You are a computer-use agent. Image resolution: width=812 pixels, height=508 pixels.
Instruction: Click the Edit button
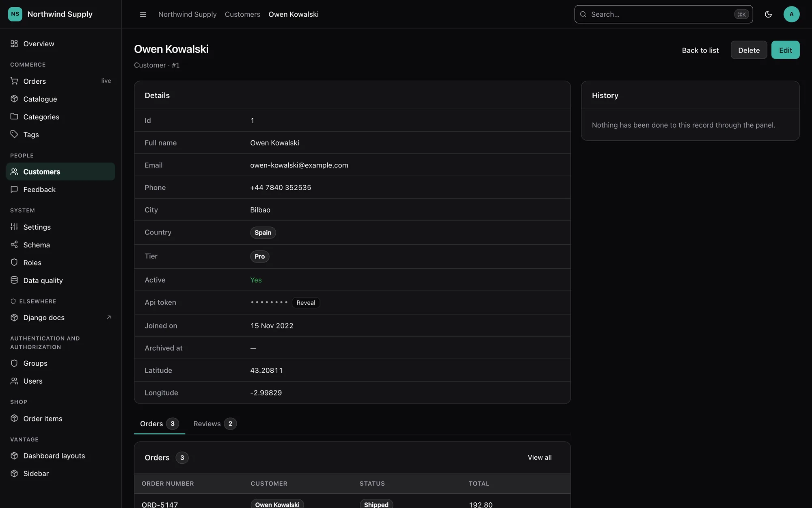pos(785,50)
